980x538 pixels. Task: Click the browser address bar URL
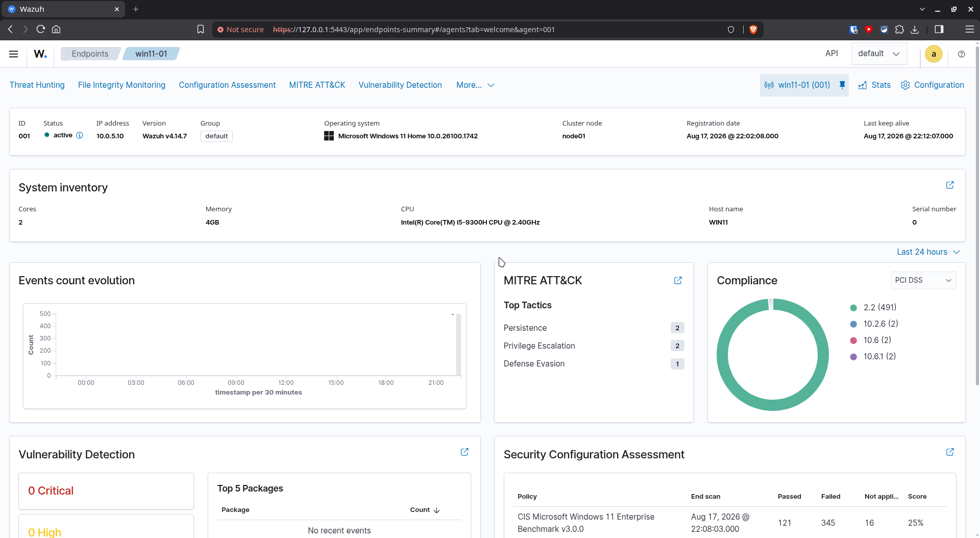[x=413, y=30]
